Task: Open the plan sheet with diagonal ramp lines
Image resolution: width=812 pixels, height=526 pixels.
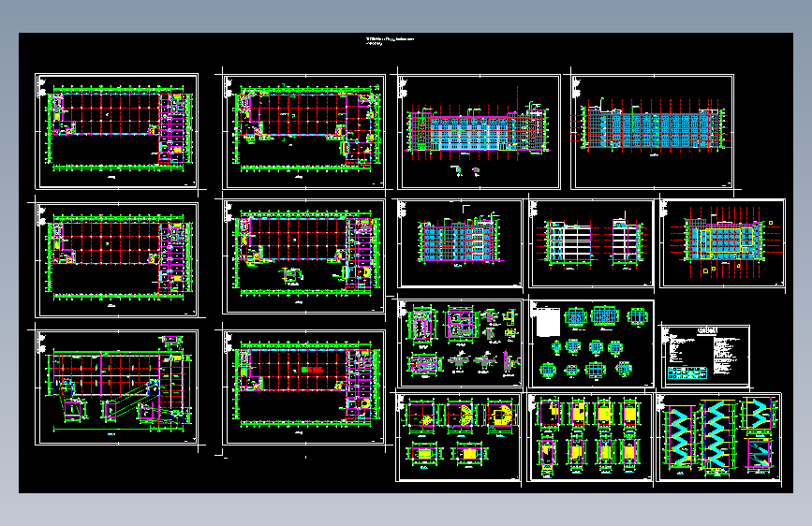Action: 116,387
